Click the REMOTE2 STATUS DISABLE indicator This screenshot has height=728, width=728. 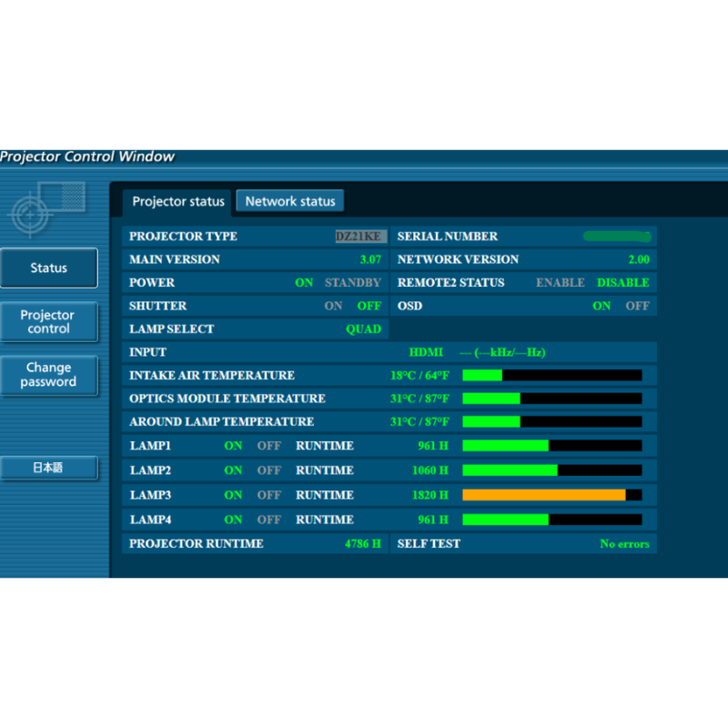click(x=622, y=283)
